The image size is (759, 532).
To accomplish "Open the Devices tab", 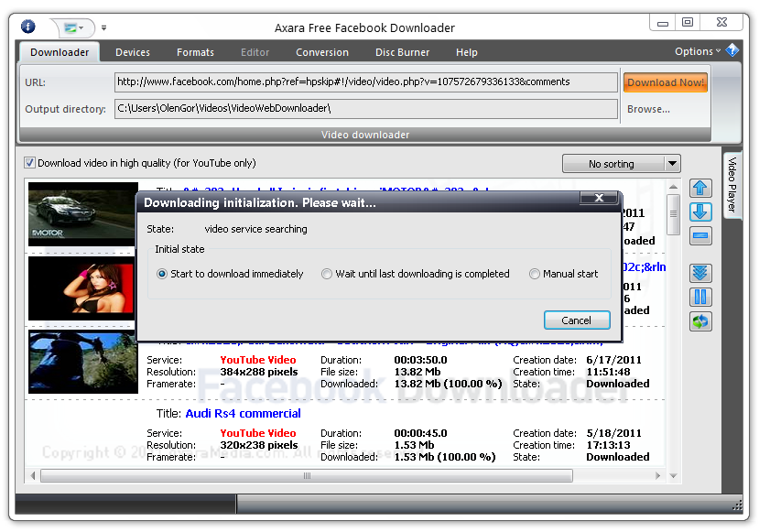I will click(x=133, y=52).
